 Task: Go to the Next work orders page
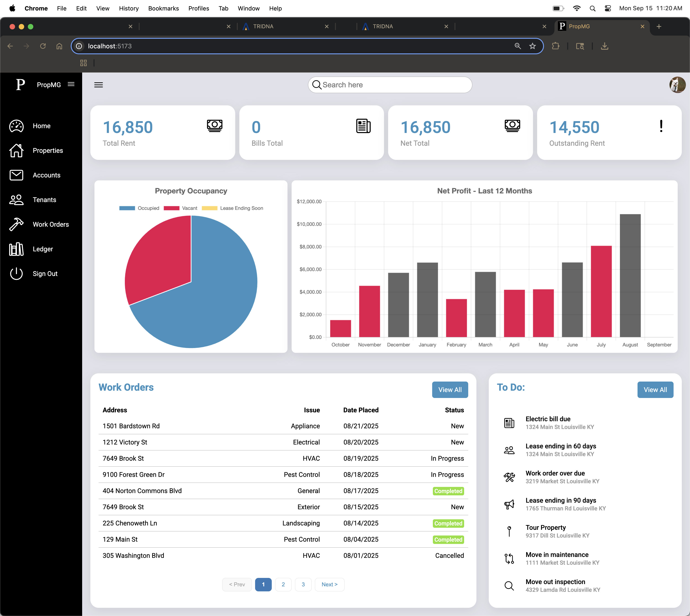coord(329,584)
